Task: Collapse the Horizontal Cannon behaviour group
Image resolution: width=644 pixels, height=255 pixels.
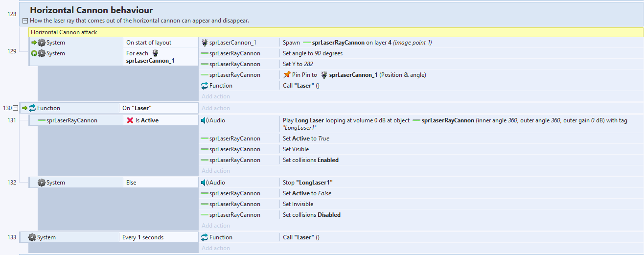Action: tap(25, 21)
